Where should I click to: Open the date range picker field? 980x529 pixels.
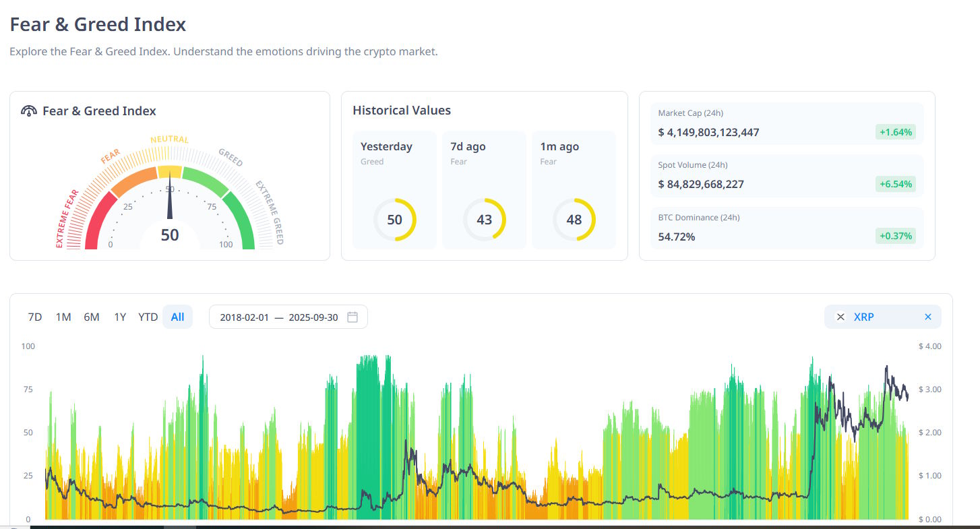(x=279, y=317)
